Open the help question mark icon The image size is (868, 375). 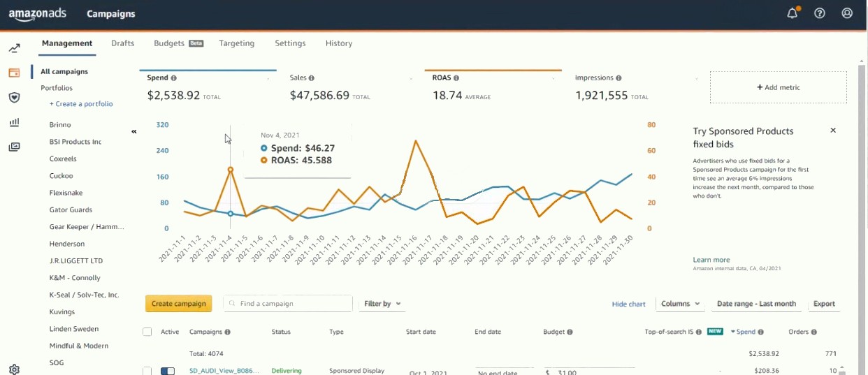[x=820, y=13]
